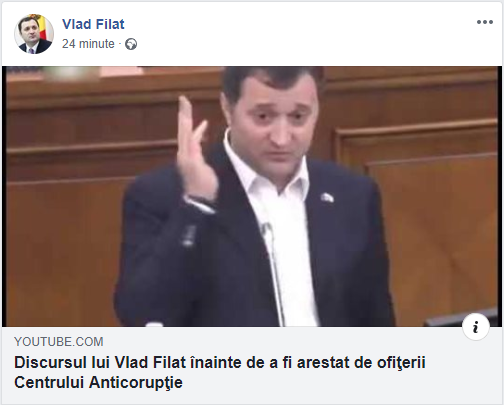The height and width of the screenshot is (405, 504).
Task: Click the gray link preview footer area
Action: [x=252, y=365]
